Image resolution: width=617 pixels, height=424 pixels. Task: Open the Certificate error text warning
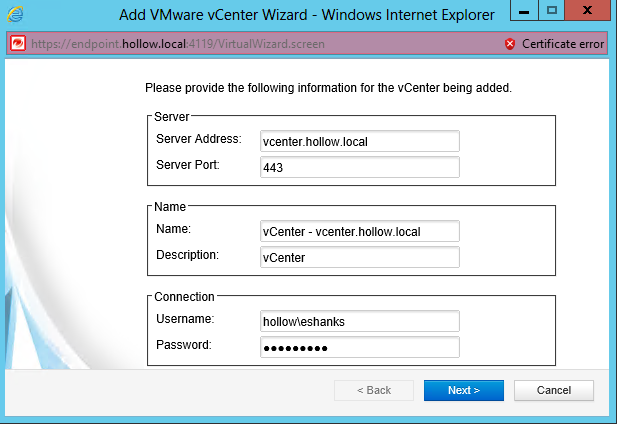pos(563,44)
